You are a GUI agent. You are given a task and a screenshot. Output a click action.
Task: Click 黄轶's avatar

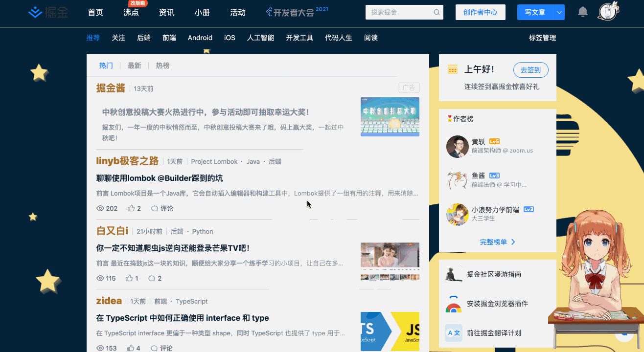pos(458,146)
